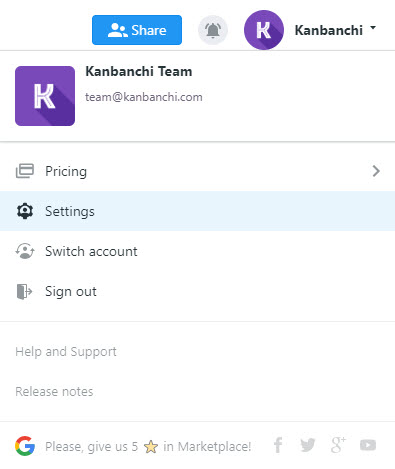Click the Sign out door icon

click(x=24, y=291)
